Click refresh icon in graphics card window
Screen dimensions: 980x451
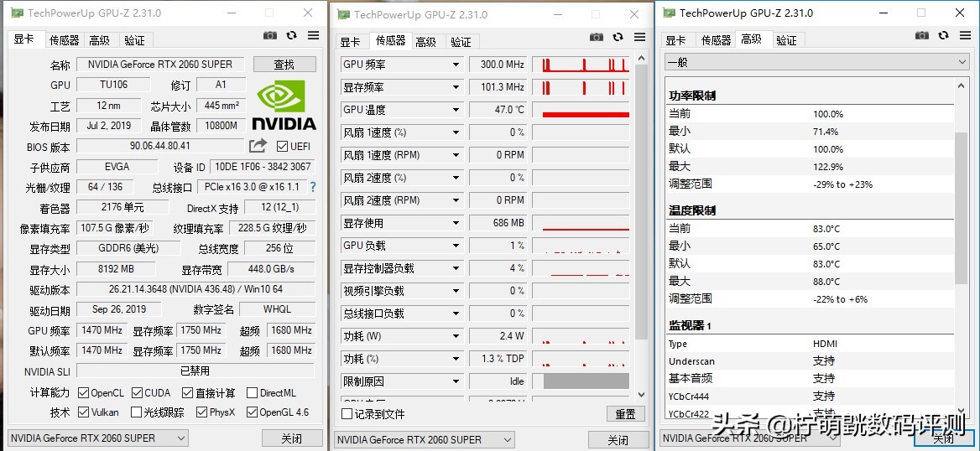(x=291, y=35)
